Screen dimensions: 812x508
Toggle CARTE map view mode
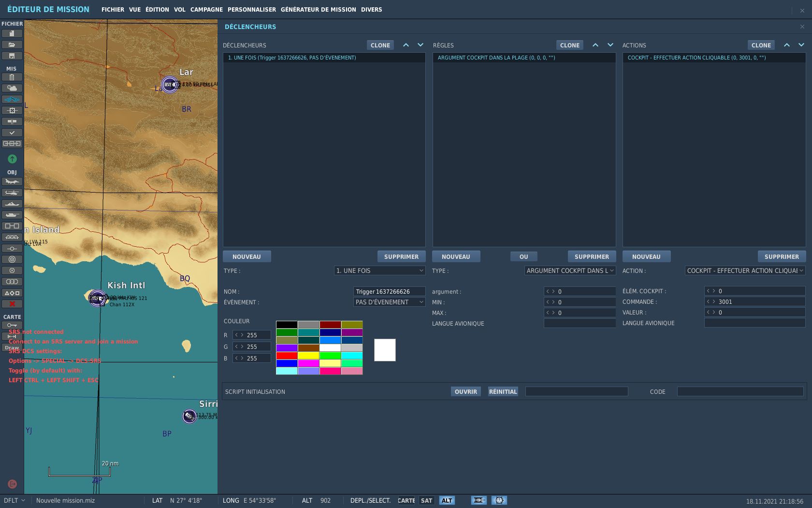point(406,501)
